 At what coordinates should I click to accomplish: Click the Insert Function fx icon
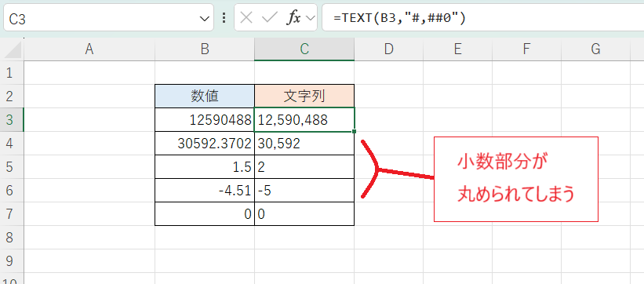293,18
